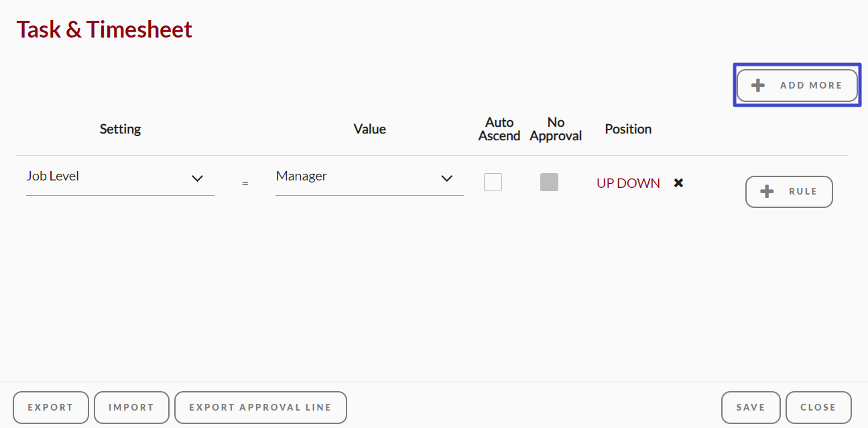Click the Position column header
Image resolution: width=868 pixels, height=428 pixels.
point(628,129)
